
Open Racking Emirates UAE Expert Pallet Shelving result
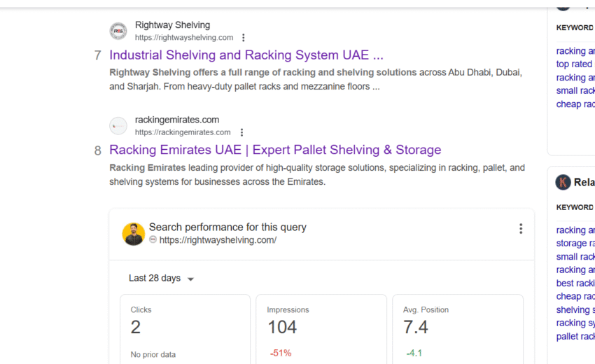tap(275, 150)
